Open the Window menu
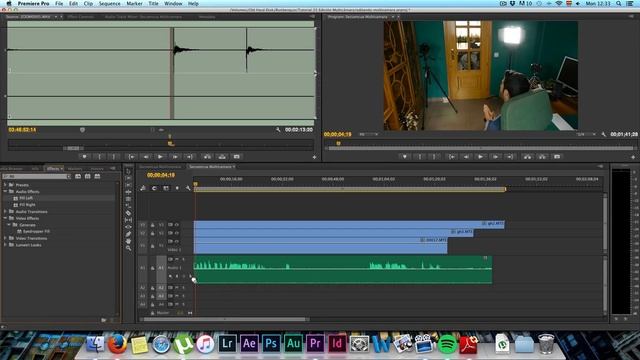Viewport: 640px width, 360px height. click(x=173, y=3)
